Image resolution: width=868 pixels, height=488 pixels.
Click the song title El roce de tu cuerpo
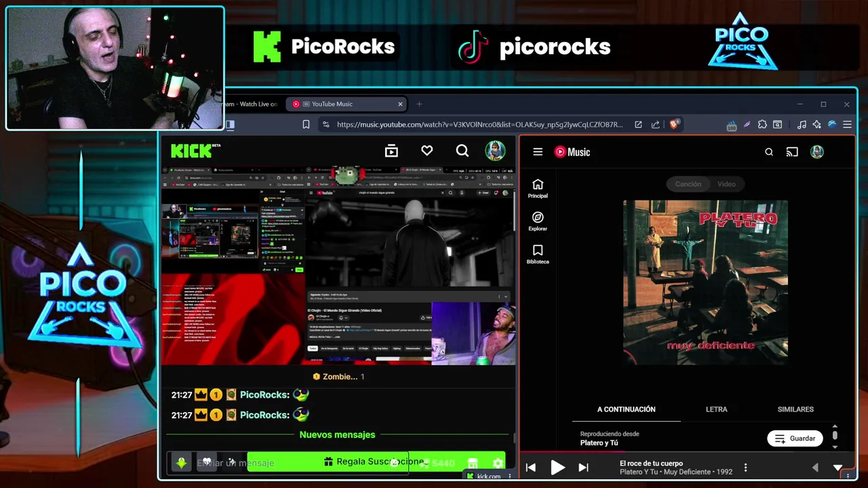pyautogui.click(x=651, y=464)
